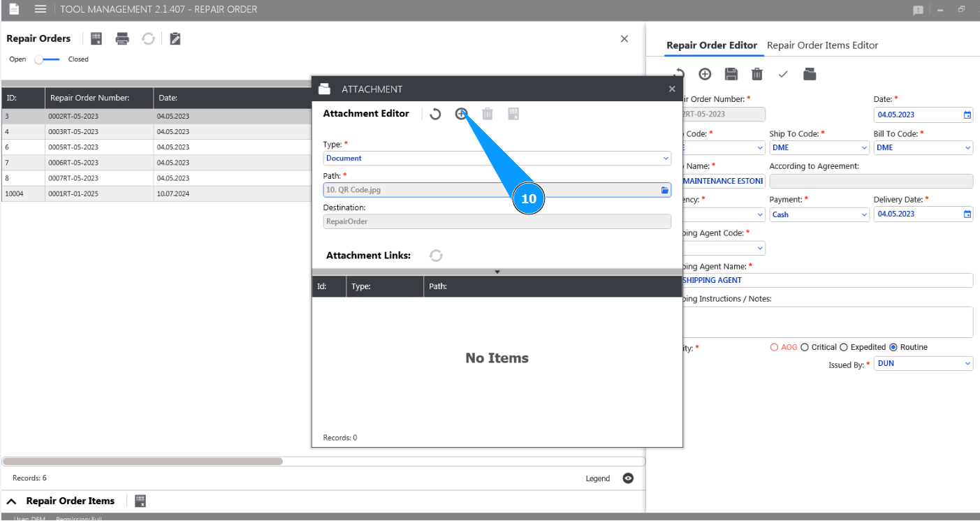This screenshot has width=980, height=521.
Task: Open the calendar picker for Delivery Date
Action: 967,214
